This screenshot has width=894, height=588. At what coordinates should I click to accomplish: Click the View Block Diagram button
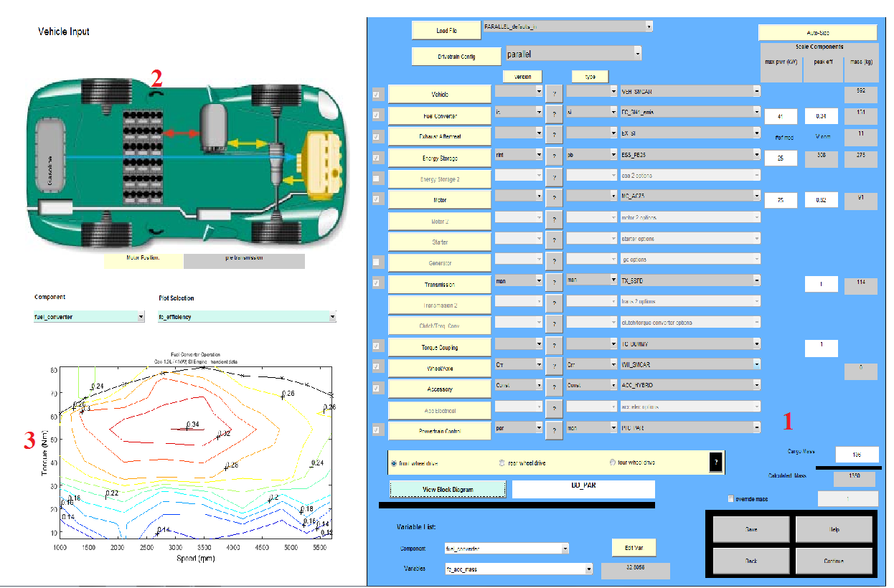[447, 489]
